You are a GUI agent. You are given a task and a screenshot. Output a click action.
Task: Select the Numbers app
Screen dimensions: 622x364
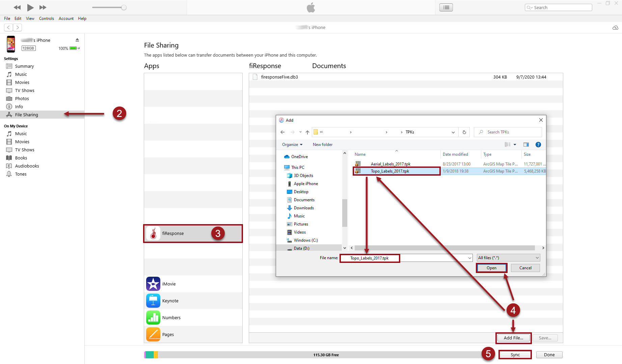[193, 317]
